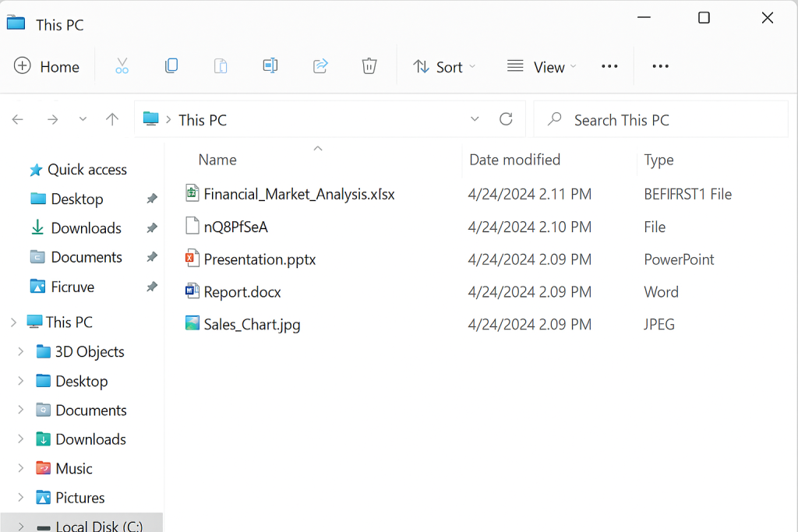Open the Sort dropdown menu
The width and height of the screenshot is (798, 532).
(x=443, y=67)
